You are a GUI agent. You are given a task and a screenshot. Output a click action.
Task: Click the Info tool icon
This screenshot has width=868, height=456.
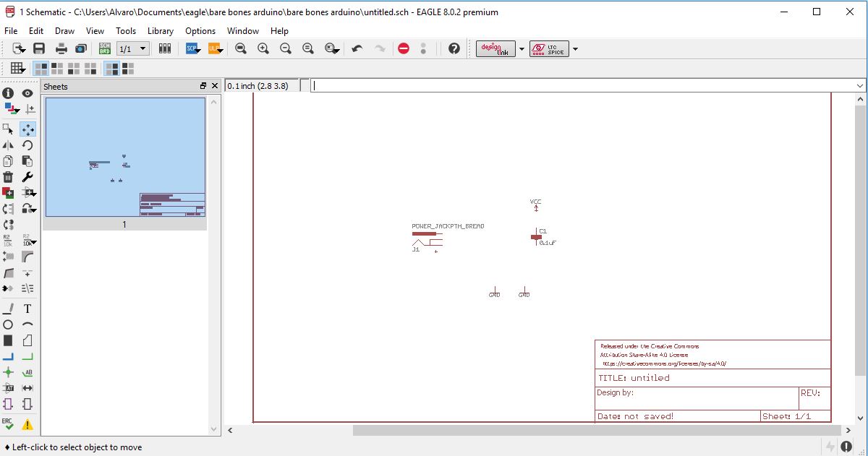[x=8, y=93]
